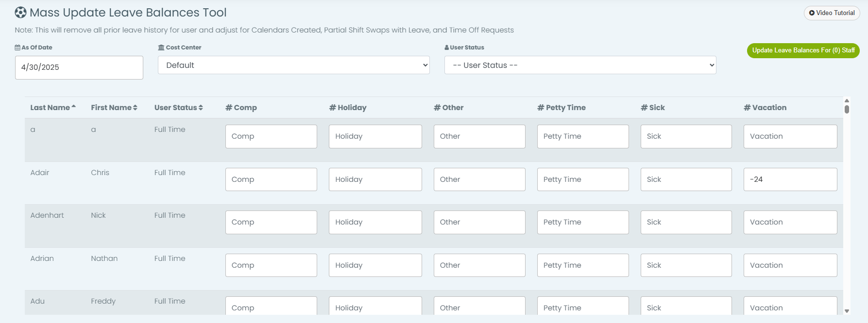Focus Petty Time field for user a
Image resolution: width=868 pixels, height=323 pixels.
(583, 136)
